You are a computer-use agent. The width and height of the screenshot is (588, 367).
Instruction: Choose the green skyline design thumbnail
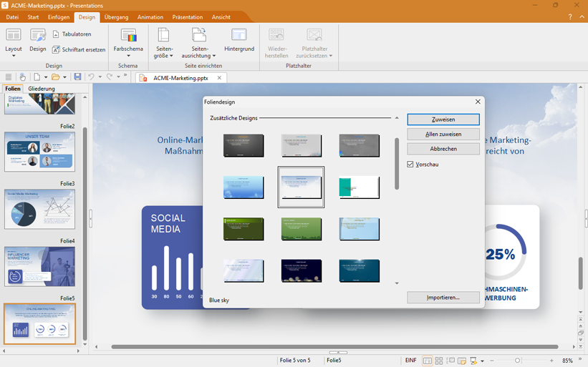[x=302, y=229]
